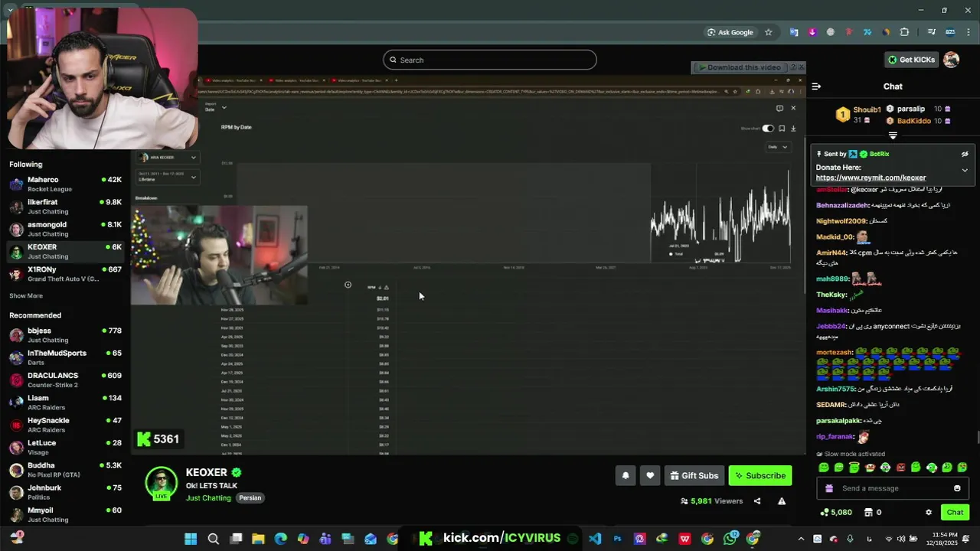
Task: Click the gift icon in message box
Action: (829, 488)
